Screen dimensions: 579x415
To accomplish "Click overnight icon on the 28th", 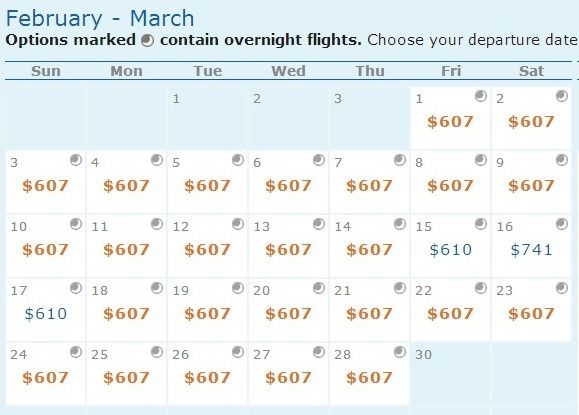I will pyautogui.click(x=400, y=352).
